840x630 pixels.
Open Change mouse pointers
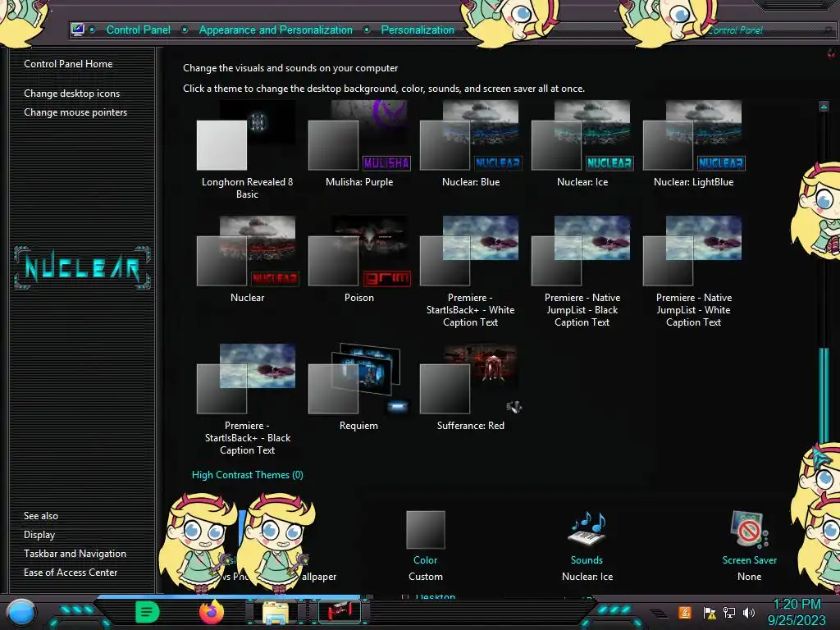coord(75,112)
